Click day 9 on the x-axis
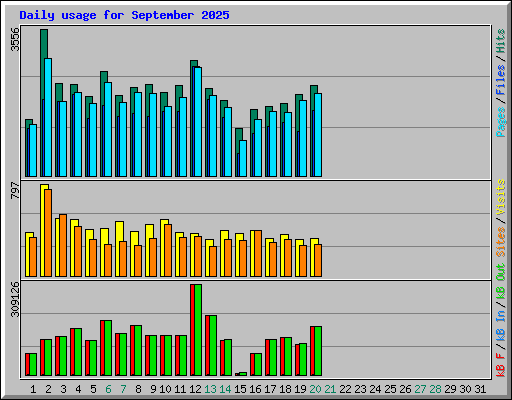 tap(153, 389)
